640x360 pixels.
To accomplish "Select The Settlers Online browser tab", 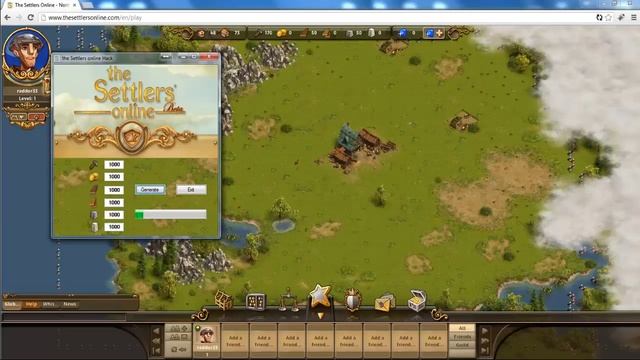I will tap(42, 5).
